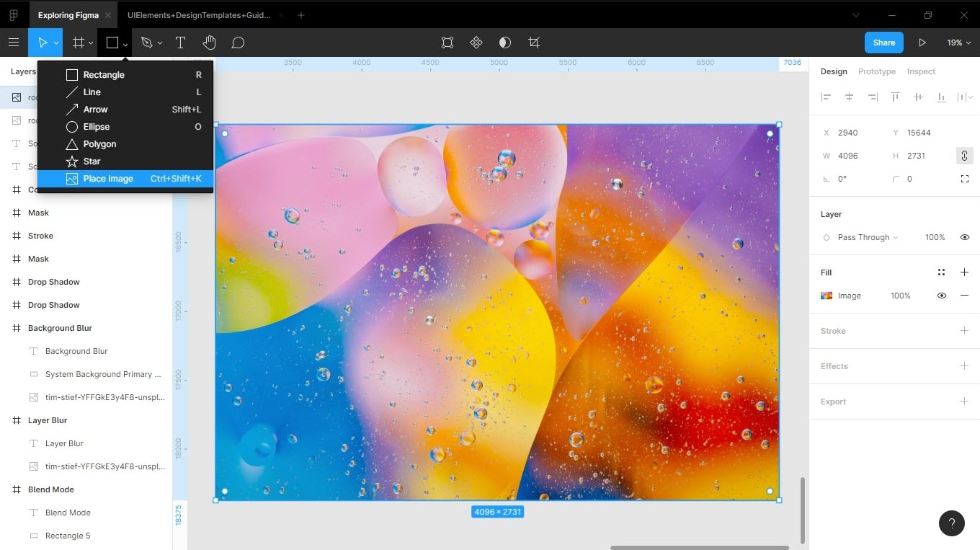
Task: Open the 19% zoom level dropdown
Action: (958, 43)
